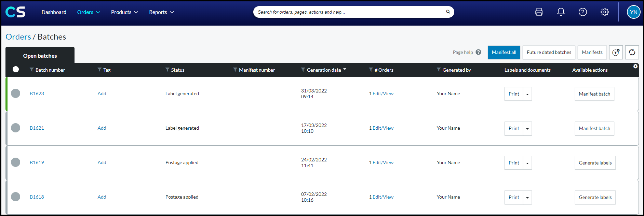Select the checkbox for batch B1623
This screenshot has height=216, width=644.
click(x=16, y=93)
